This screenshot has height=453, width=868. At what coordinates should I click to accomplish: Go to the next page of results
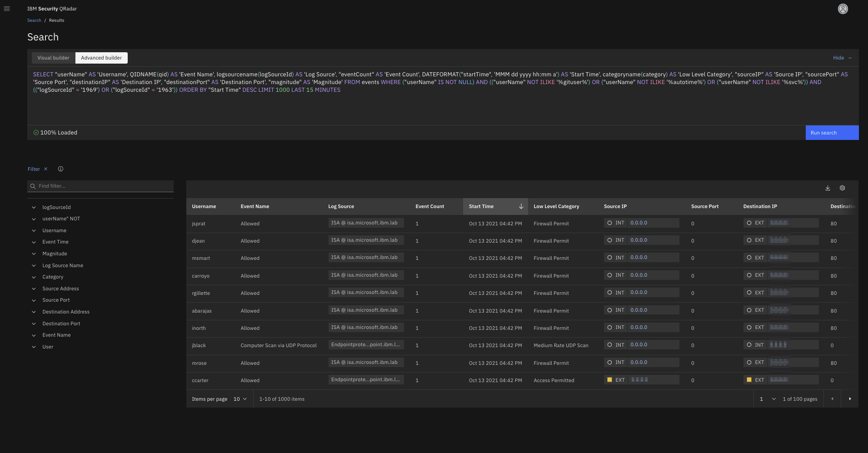(x=850, y=398)
